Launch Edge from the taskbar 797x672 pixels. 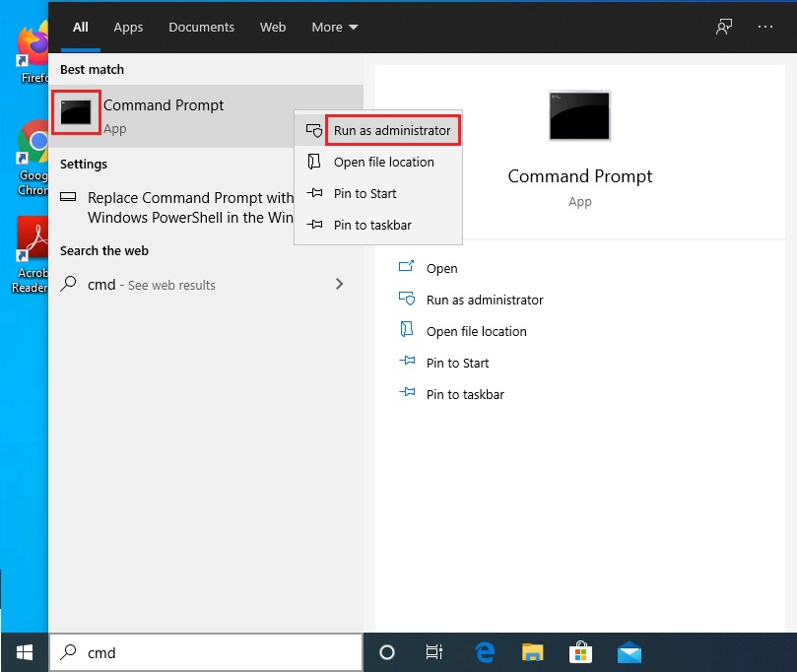(484, 651)
